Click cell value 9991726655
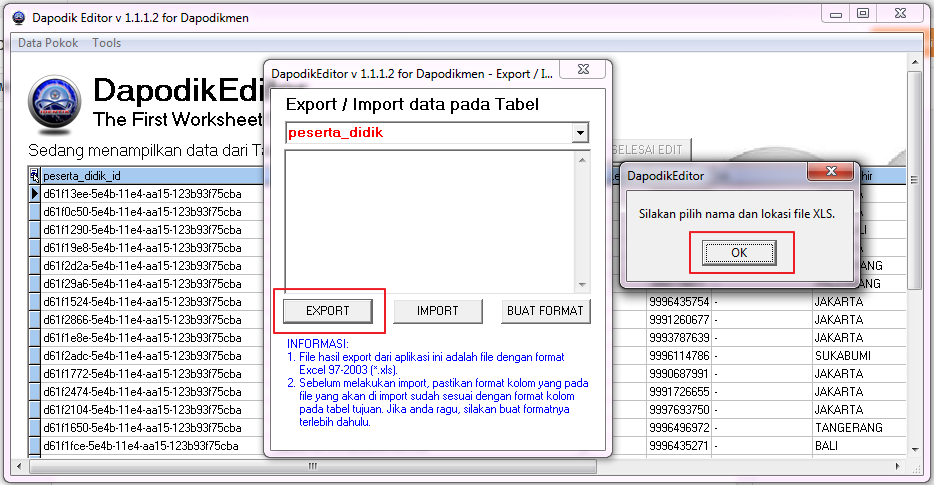The image size is (934, 485). coord(679,391)
